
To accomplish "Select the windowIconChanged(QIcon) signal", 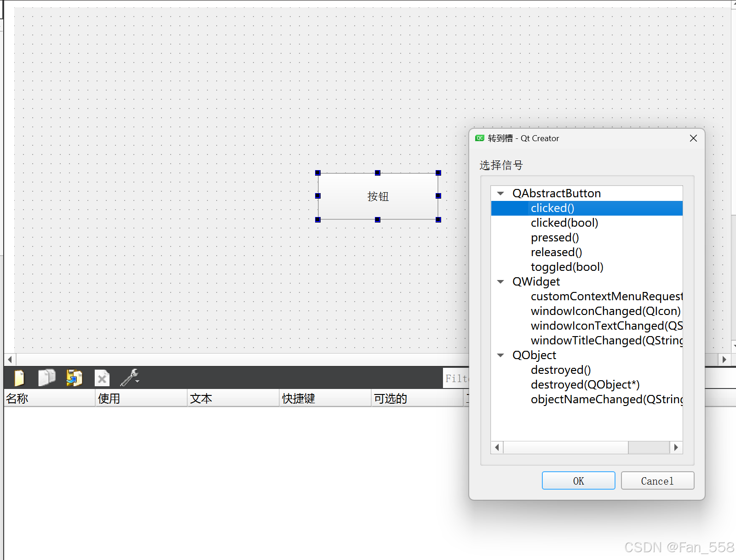I will coord(587,311).
